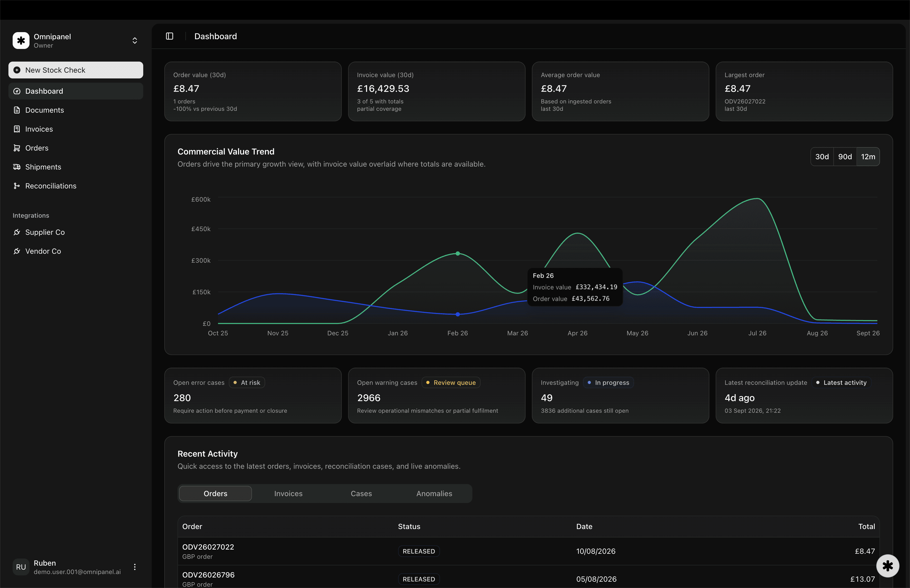910x588 pixels.
Task: Toggle the sidebar panel icon
Action: pos(170,36)
